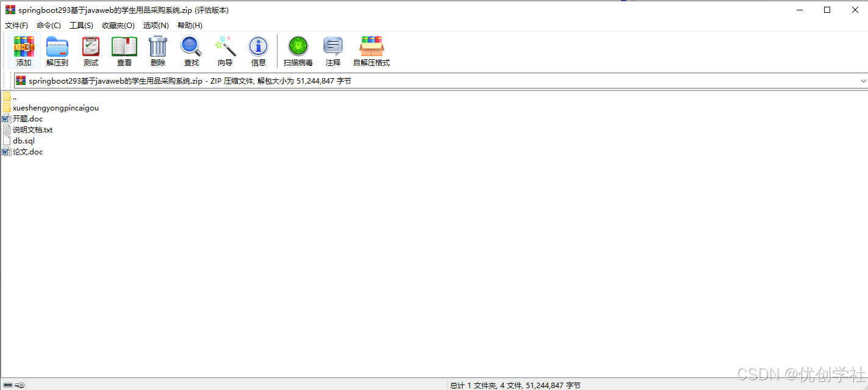Click the text file icon of 说明文档.txt
The height and width of the screenshot is (390, 868).
pyautogui.click(x=7, y=129)
